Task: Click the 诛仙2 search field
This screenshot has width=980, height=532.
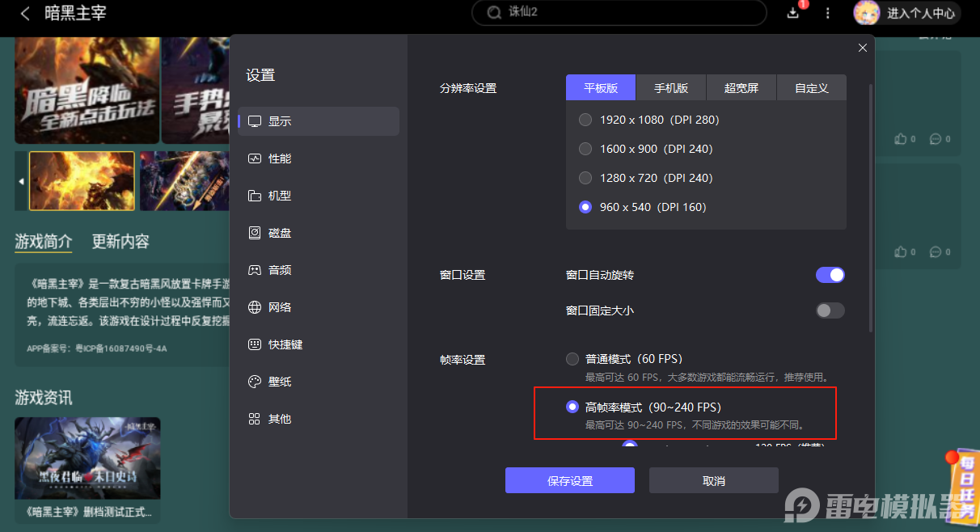Action: click(619, 13)
